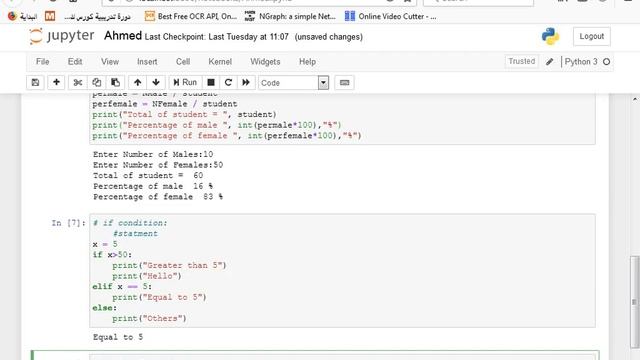The height and width of the screenshot is (360, 640).
Task: Click the perfemale = NFemale / student line
Action: click(x=164, y=104)
